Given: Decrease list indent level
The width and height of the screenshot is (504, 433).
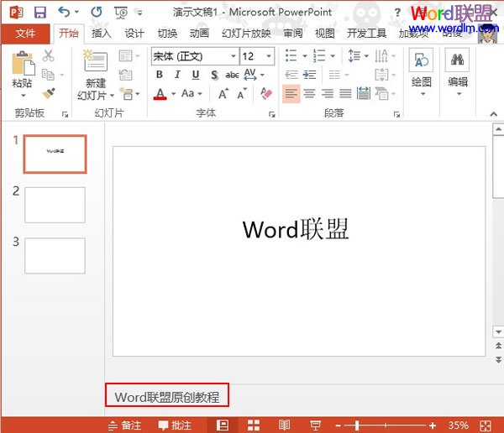Looking at the screenshot, I should tap(291, 75).
